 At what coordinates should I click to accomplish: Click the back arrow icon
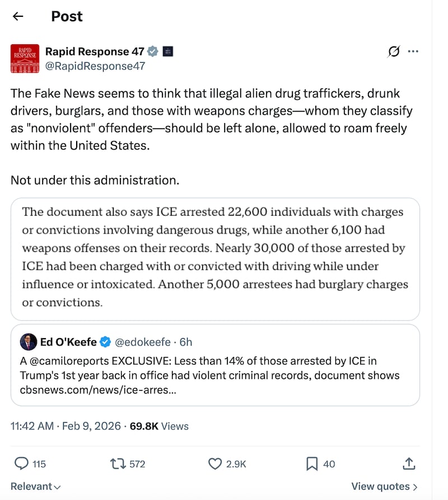click(18, 16)
